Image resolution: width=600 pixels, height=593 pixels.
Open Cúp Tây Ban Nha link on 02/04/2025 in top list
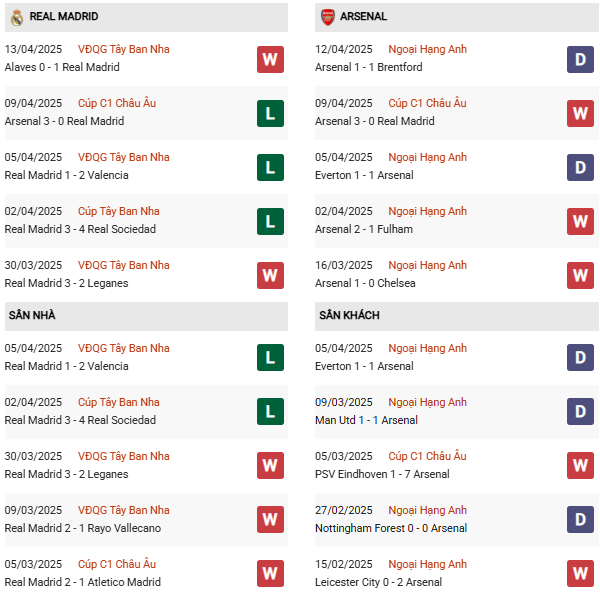tap(118, 211)
